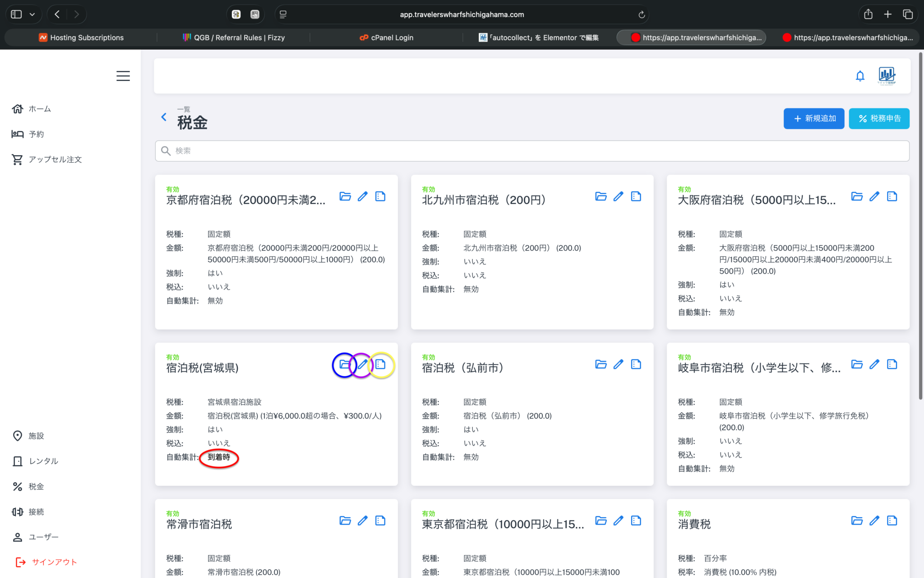
Task: Click the 検索 search field
Action: 532,151
